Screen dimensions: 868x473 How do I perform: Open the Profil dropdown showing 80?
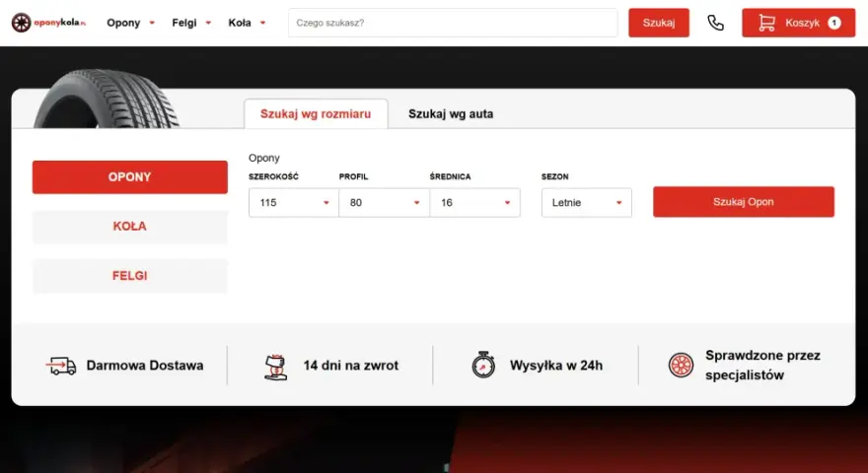(x=384, y=202)
